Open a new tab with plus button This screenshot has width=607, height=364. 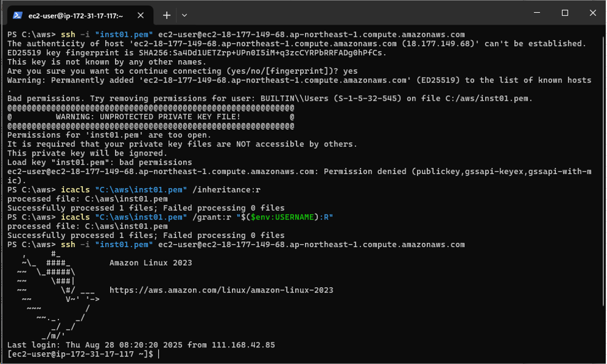tap(167, 15)
